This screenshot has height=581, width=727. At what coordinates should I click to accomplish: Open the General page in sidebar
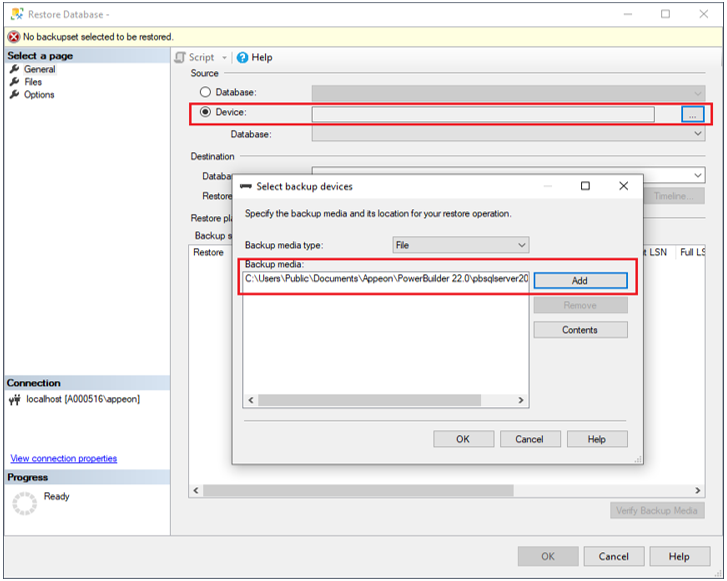coord(39,70)
